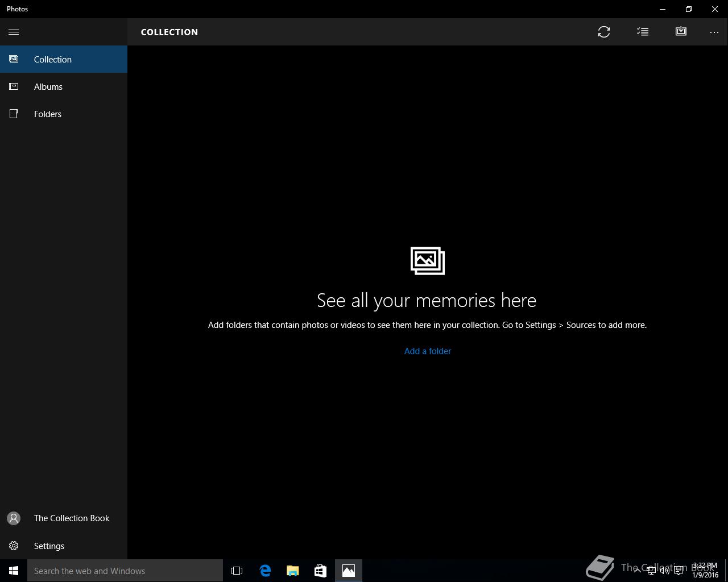Click the Import photos icon
The image size is (728, 582).
[681, 31]
